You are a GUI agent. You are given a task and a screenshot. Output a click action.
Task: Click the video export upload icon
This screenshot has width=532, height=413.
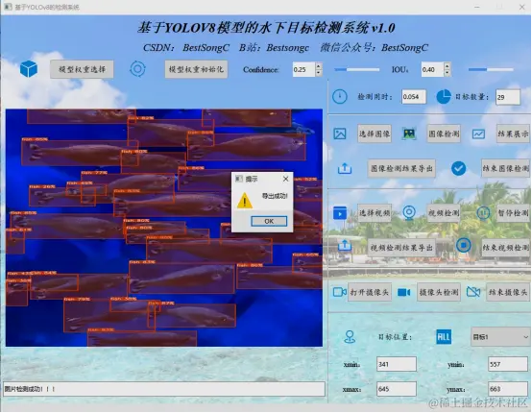(345, 245)
